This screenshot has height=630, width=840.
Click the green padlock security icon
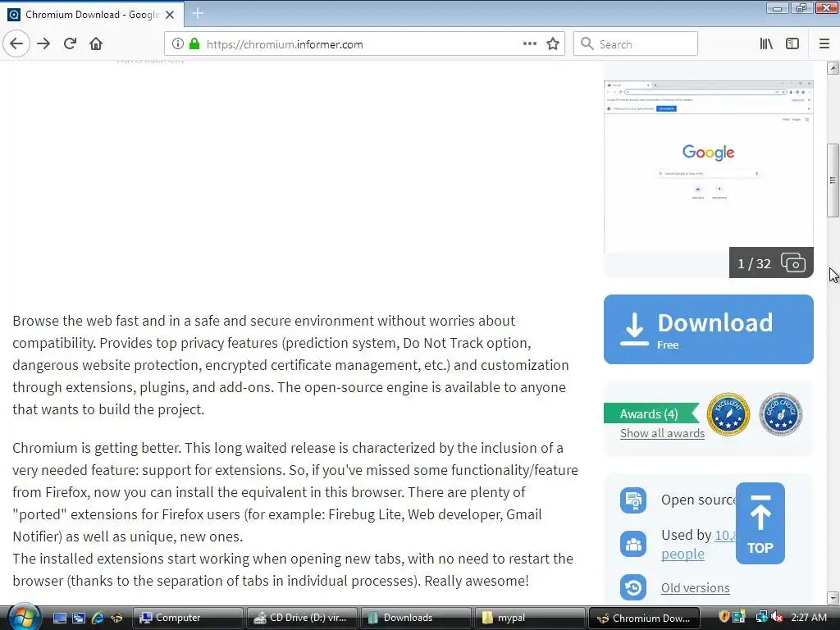(x=194, y=44)
